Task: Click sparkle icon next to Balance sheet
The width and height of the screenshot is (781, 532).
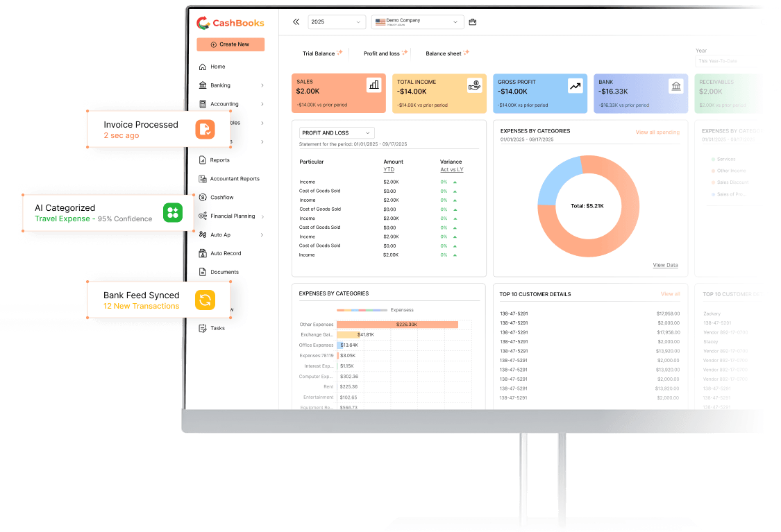Action: coord(467,52)
